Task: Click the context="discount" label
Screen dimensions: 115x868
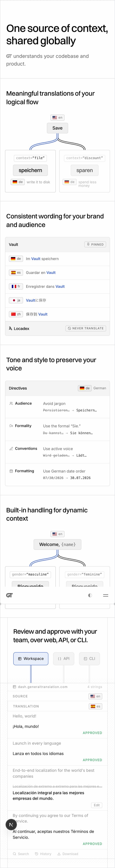Action: 84,158
